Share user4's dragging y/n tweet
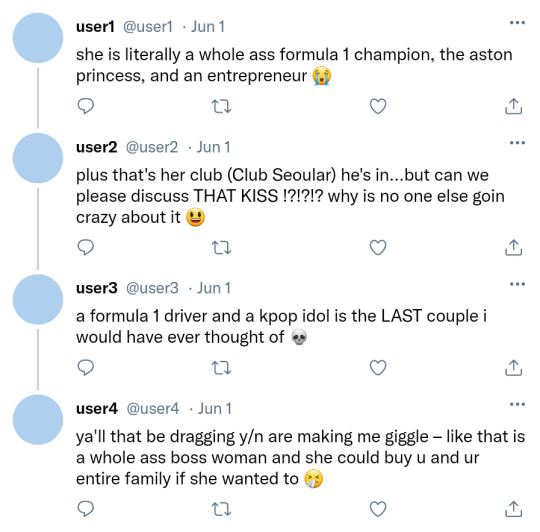The height and width of the screenshot is (532, 540). pyautogui.click(x=513, y=509)
